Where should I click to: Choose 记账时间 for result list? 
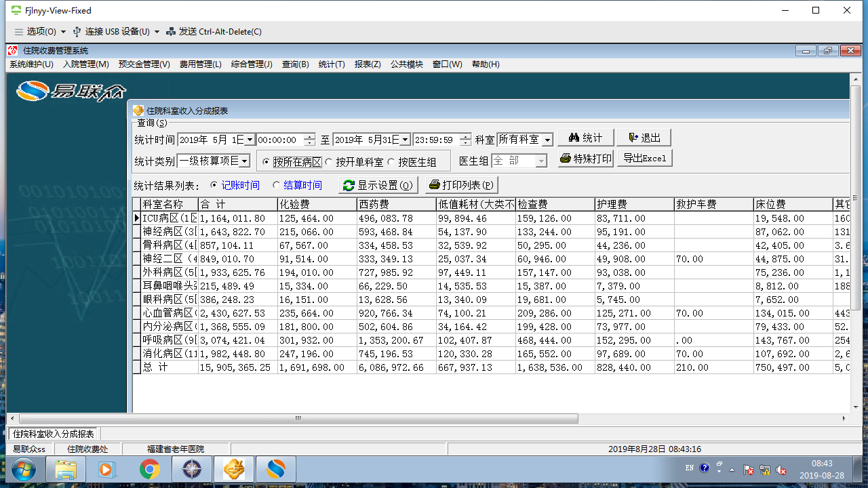[x=214, y=185]
